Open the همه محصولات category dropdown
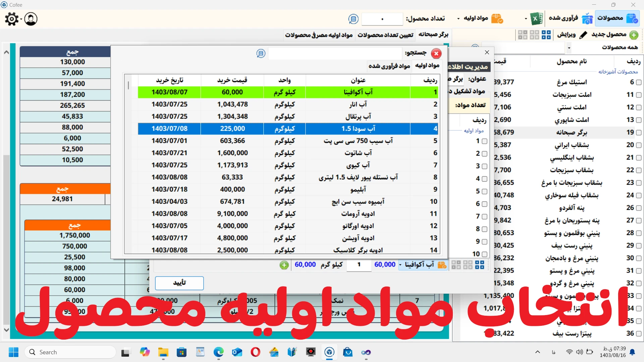The height and width of the screenshot is (362, 644). [x=569, y=48]
